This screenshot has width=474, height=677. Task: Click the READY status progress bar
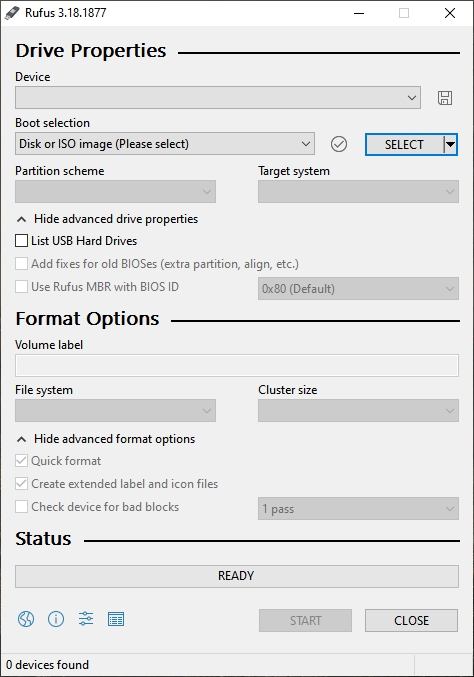click(237, 576)
